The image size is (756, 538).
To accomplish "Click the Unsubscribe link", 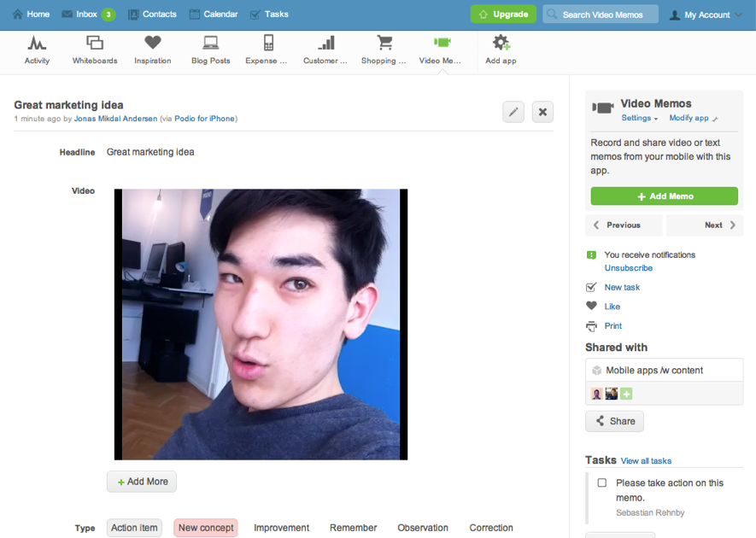I will (628, 268).
